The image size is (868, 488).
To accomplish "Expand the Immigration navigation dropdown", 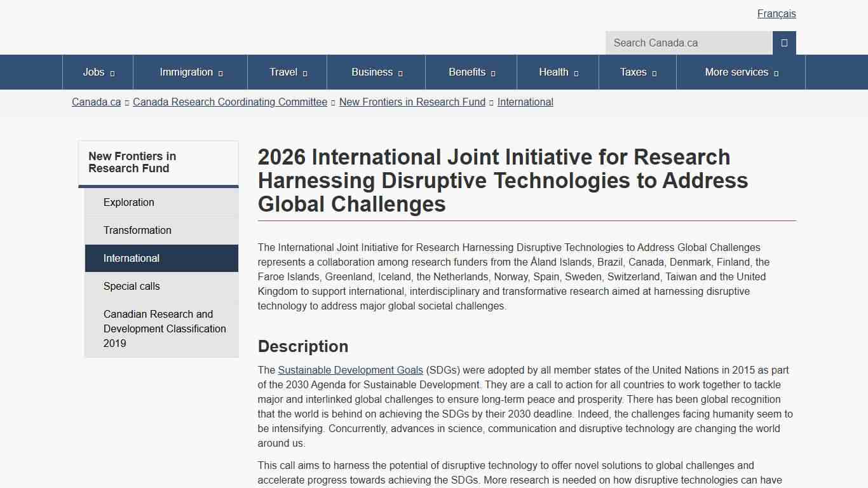I will click(190, 72).
